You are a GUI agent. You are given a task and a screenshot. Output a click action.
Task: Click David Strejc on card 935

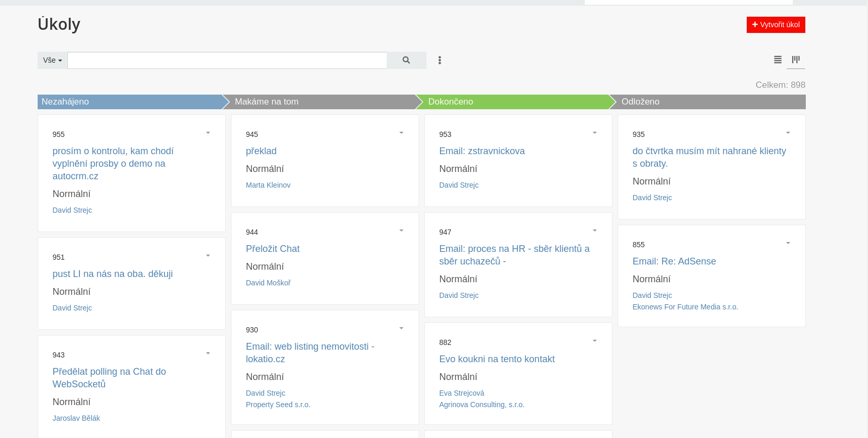pyautogui.click(x=652, y=198)
